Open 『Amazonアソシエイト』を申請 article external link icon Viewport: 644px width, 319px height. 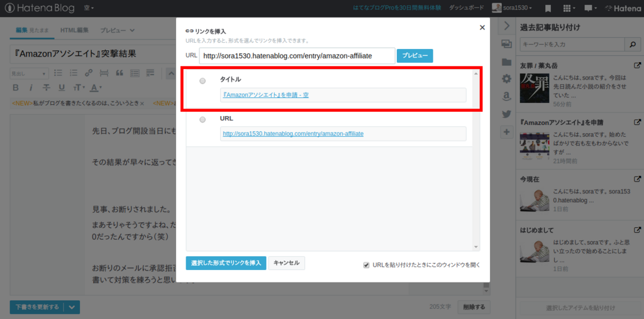tap(637, 122)
